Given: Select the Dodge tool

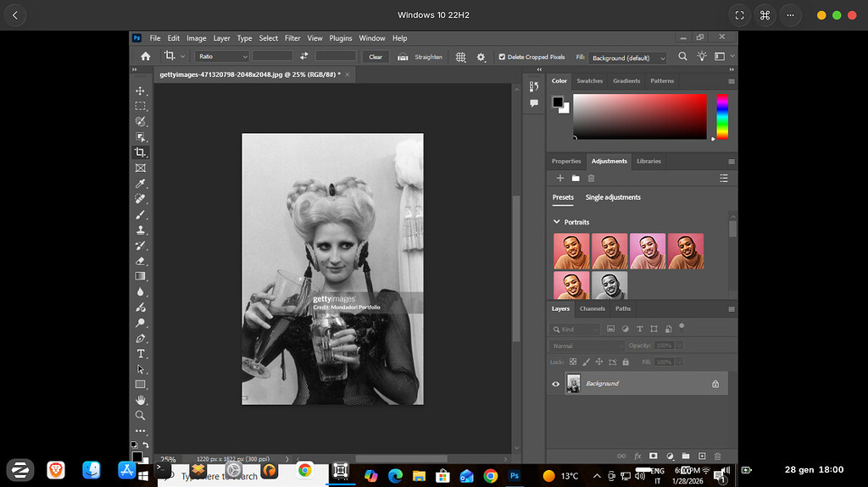Looking at the screenshot, I should pos(140,323).
